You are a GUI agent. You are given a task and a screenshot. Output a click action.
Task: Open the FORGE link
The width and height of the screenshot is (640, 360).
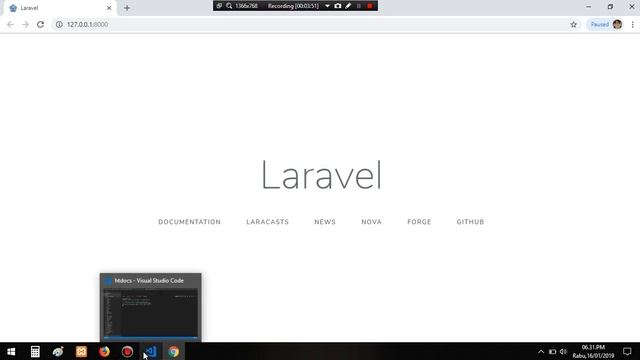point(419,222)
